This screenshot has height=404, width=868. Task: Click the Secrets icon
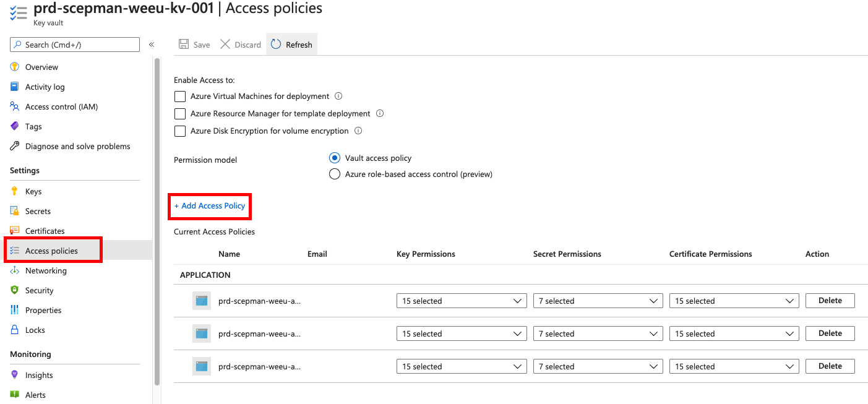pyautogui.click(x=15, y=211)
